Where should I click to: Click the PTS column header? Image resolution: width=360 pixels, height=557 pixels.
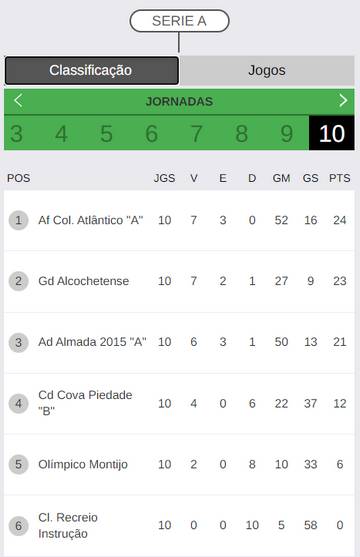pos(339,178)
